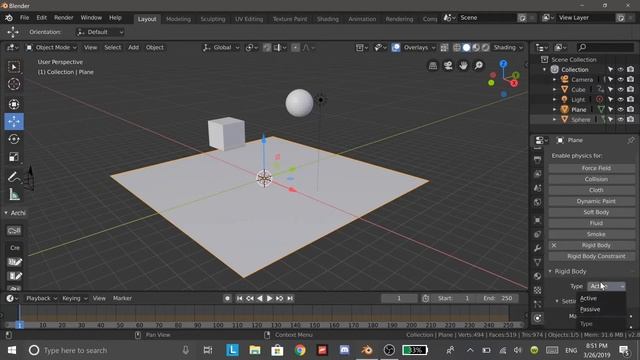Select the Cursor tool

[14, 84]
